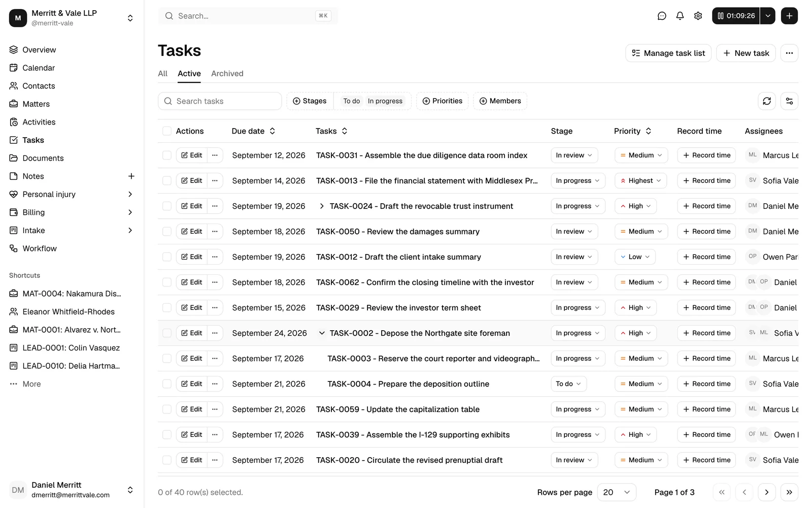The width and height of the screenshot is (812, 508).
Task: Change priority dropdown for TASK-0013
Action: tap(641, 181)
